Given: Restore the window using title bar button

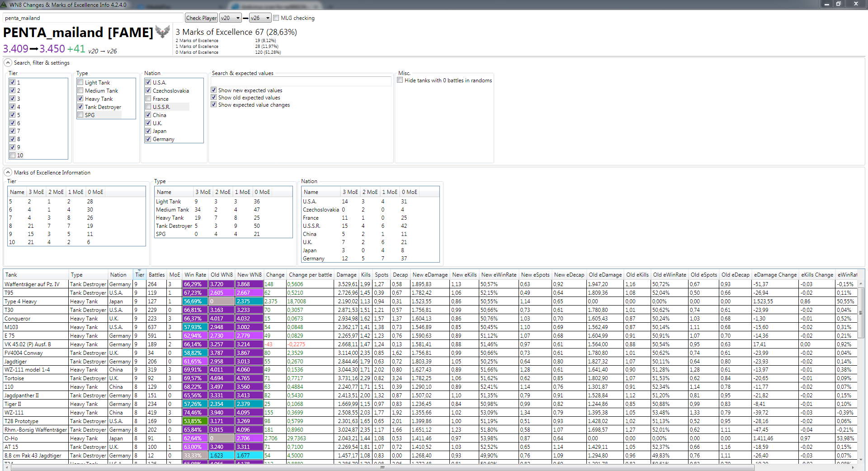Looking at the screenshot, I should pos(838,4).
